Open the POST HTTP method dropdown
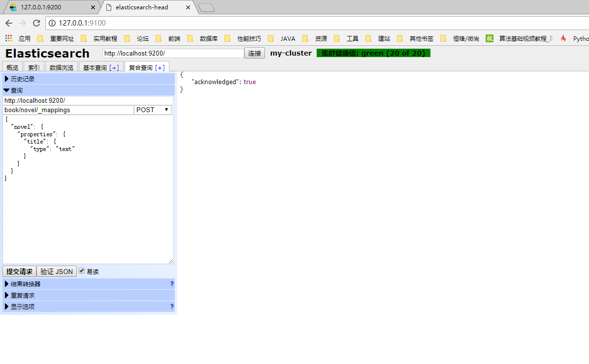Image resolution: width=589 pixels, height=364 pixels. [153, 110]
